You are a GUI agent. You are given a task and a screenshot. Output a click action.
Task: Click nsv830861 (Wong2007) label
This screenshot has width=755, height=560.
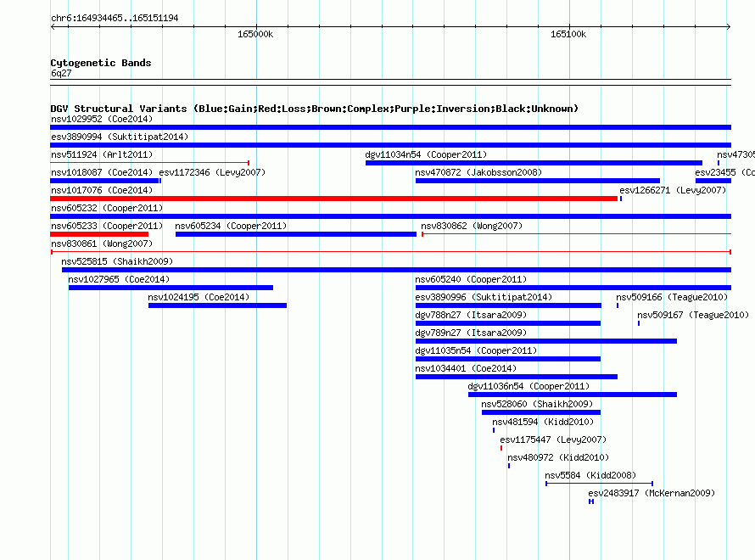pyautogui.click(x=102, y=244)
